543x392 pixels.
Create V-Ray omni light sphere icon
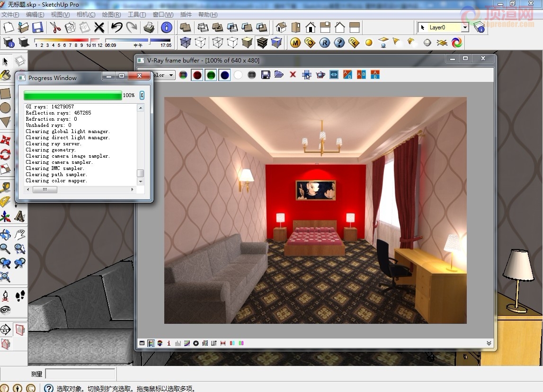(x=369, y=43)
